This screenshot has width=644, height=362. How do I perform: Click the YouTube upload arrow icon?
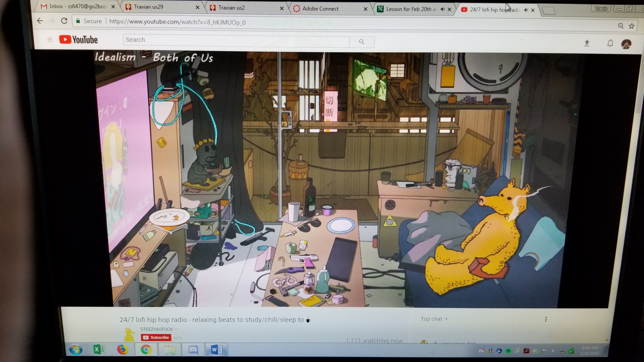point(587,43)
